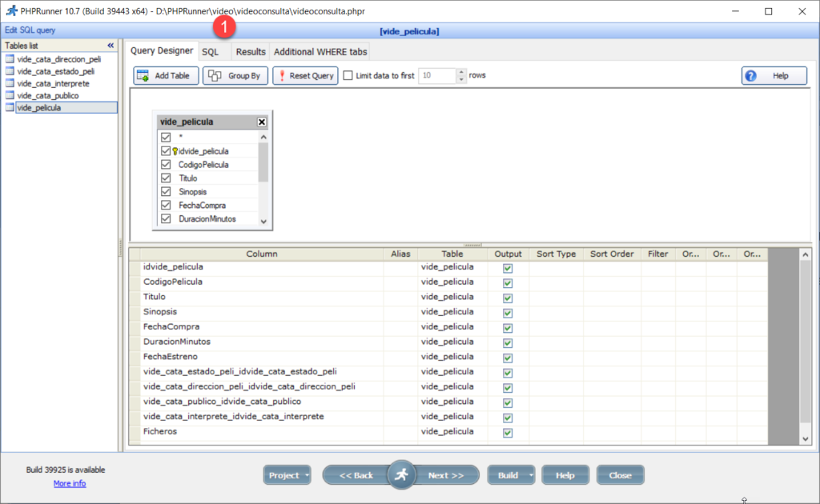Increment the row limit spinner up
This screenshot has height=504, width=820.
click(x=461, y=72)
